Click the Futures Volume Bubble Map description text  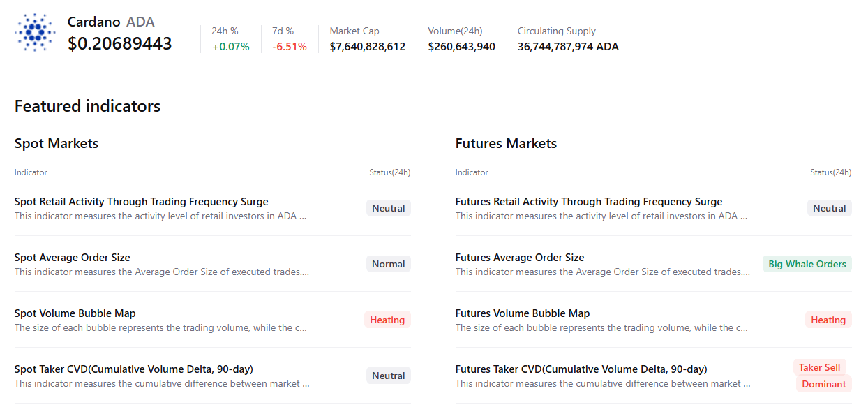click(601, 328)
